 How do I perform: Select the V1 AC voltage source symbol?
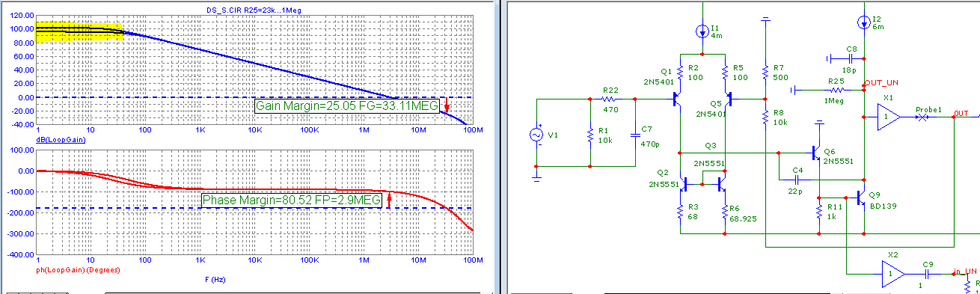(x=536, y=135)
